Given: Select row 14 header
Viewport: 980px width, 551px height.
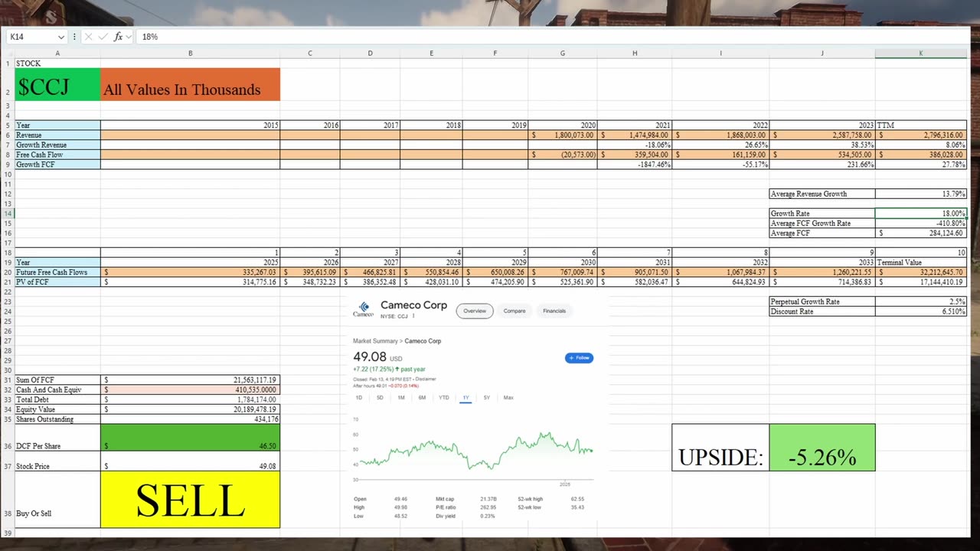Looking at the screenshot, I should tap(7, 214).
